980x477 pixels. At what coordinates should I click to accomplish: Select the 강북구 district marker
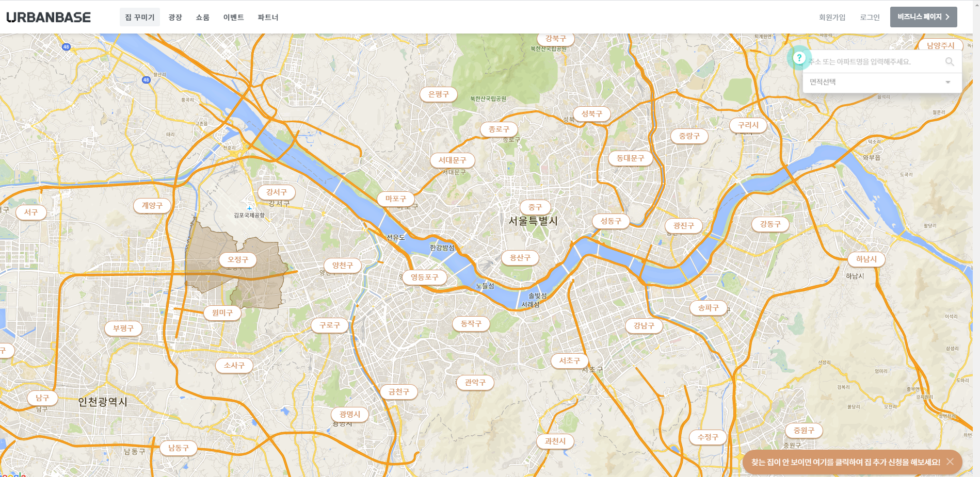pos(556,39)
